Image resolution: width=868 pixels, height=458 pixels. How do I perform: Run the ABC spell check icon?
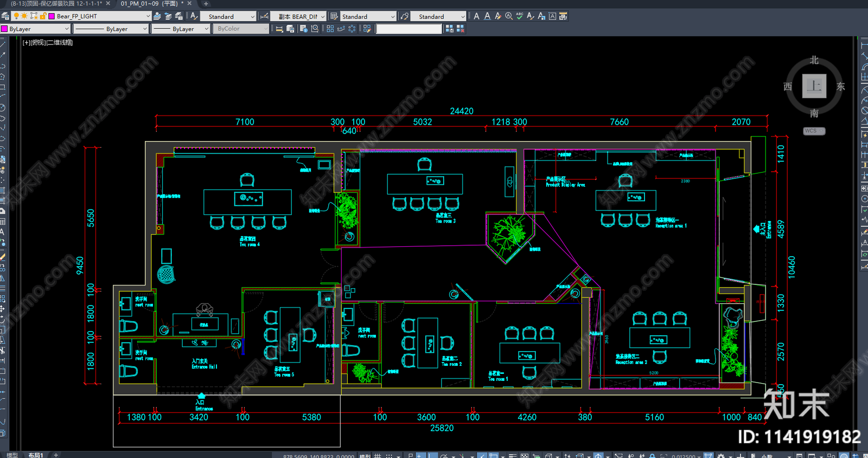click(x=520, y=16)
